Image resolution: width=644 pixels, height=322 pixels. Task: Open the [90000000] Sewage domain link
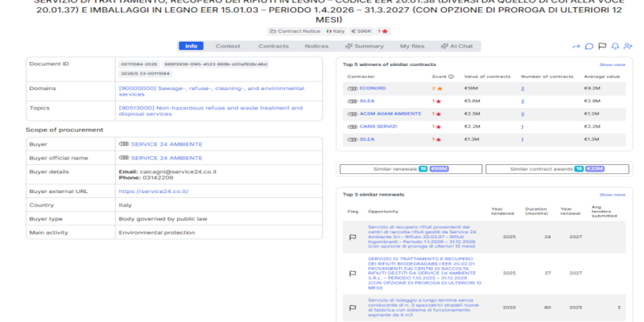point(212,91)
